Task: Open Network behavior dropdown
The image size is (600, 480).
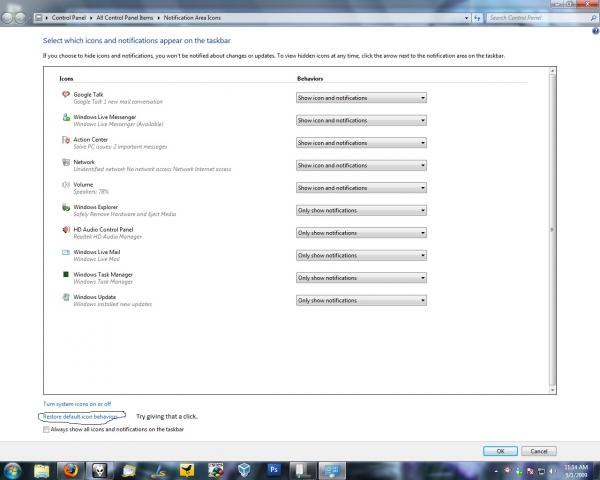Action: point(361,165)
